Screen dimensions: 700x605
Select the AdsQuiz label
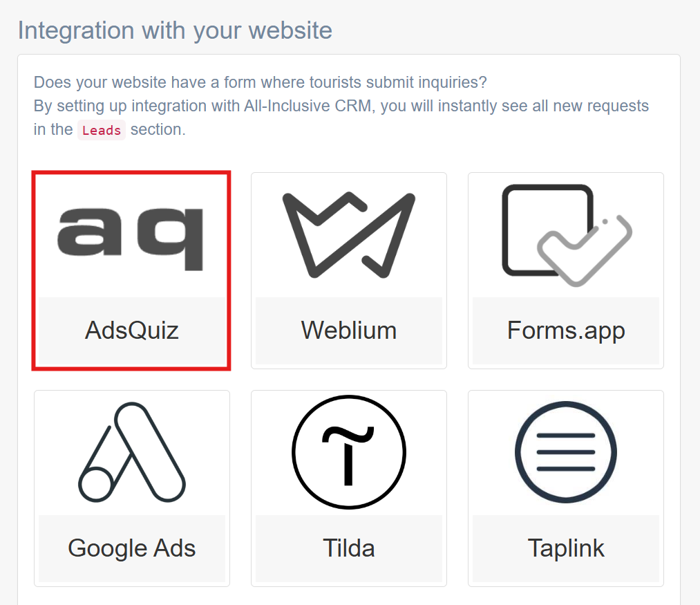(132, 331)
